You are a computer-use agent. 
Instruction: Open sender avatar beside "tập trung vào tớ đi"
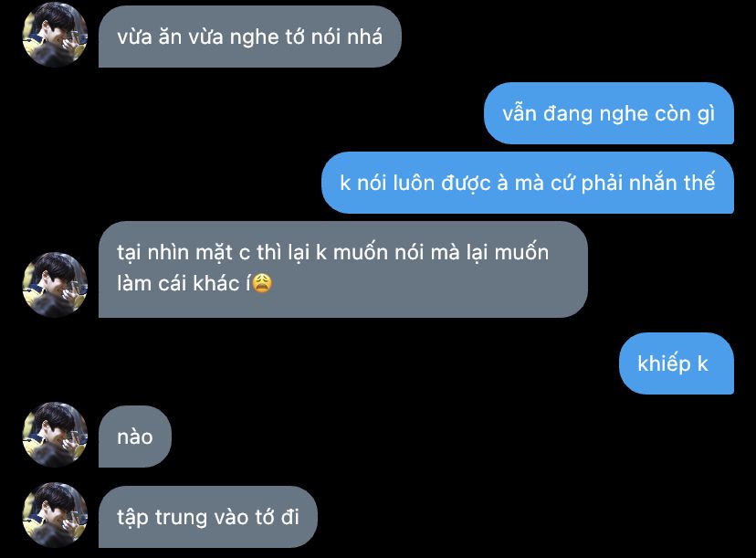click(x=55, y=514)
